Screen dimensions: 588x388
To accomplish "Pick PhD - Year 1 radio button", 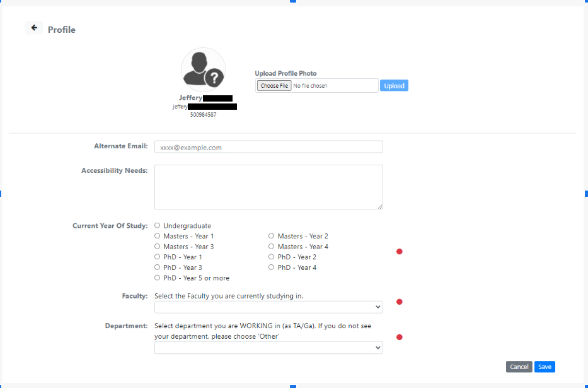I will click(158, 257).
